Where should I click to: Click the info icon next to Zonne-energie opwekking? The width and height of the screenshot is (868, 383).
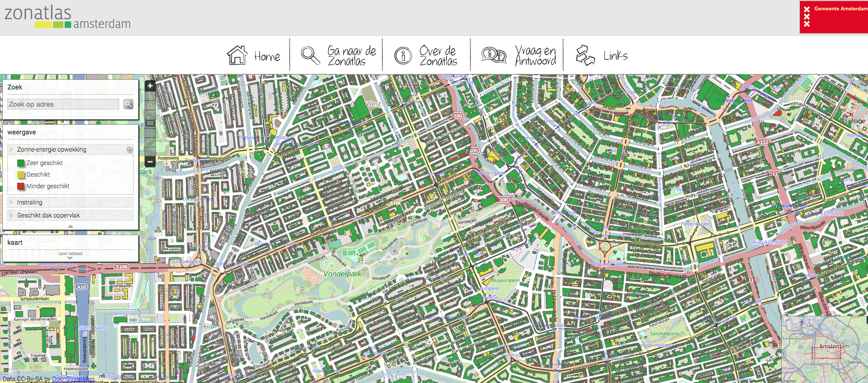tap(129, 149)
